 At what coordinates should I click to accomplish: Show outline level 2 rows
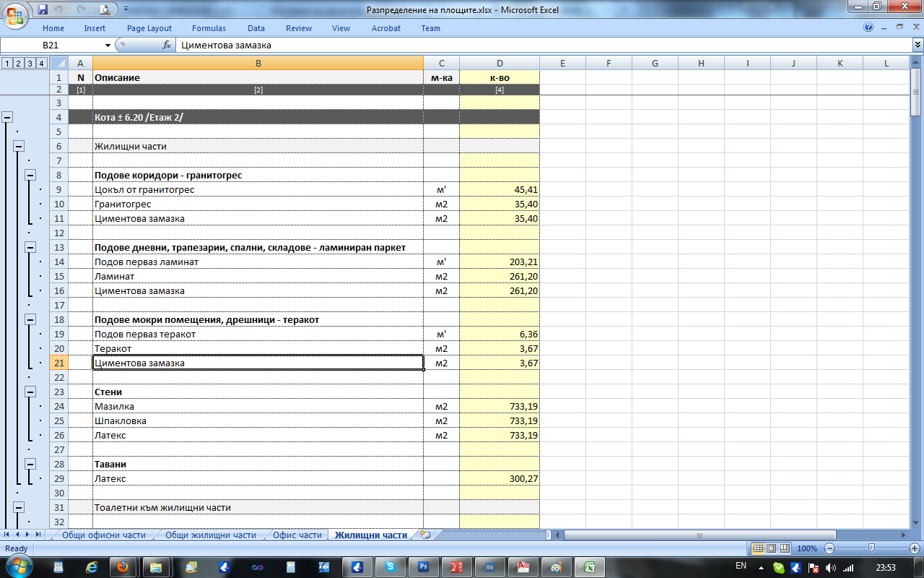coord(18,63)
